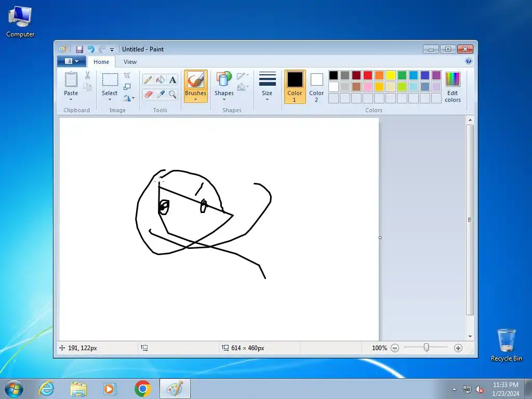The height and width of the screenshot is (399, 532).
Task: Click the Select rectangle icon
Action: (110, 79)
